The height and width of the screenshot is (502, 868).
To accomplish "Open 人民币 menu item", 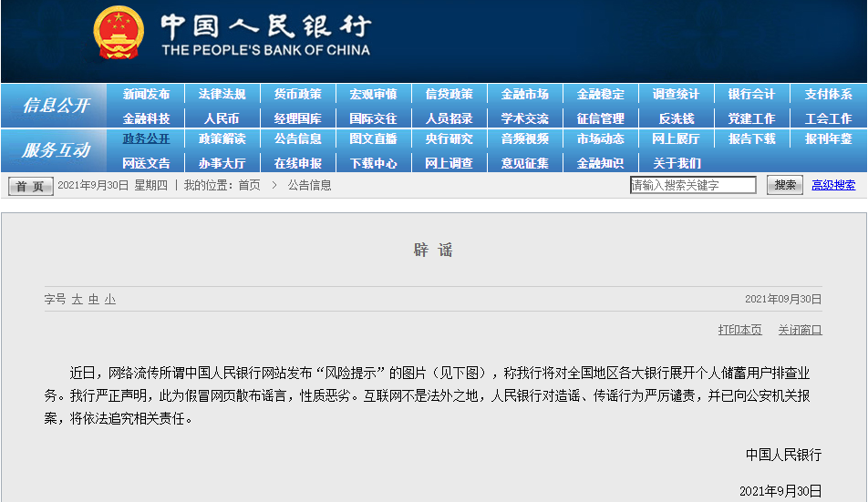I will pos(222,118).
